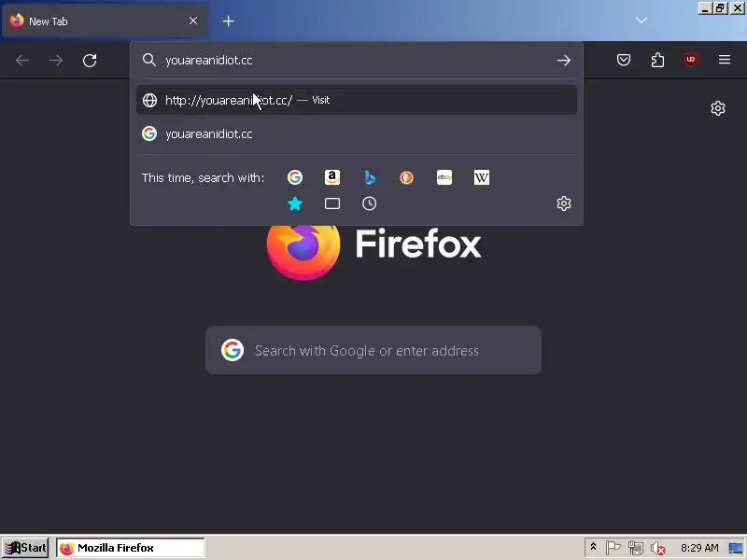
Task: Search history via clock icon
Action: coord(369,203)
